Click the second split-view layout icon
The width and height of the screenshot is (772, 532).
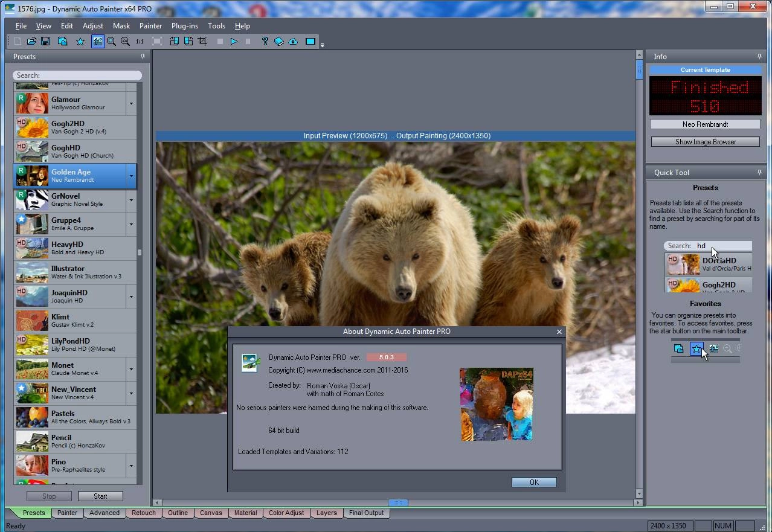click(188, 41)
